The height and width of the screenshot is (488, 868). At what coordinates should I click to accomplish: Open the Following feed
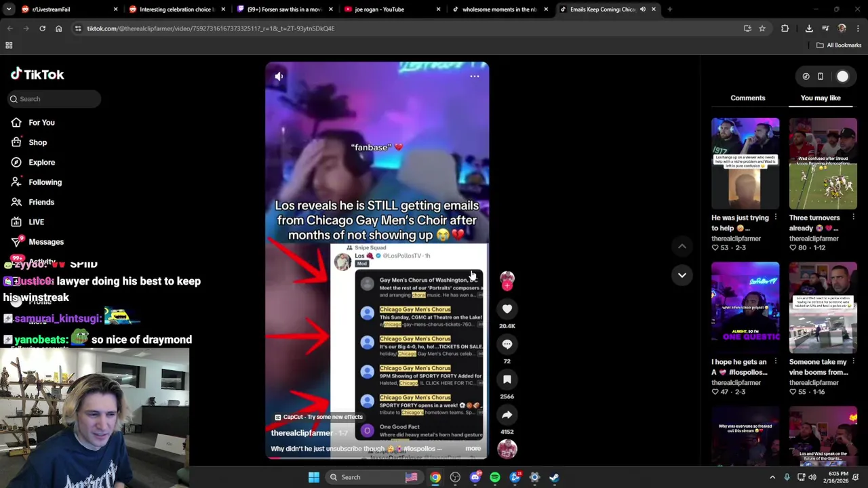click(x=45, y=182)
